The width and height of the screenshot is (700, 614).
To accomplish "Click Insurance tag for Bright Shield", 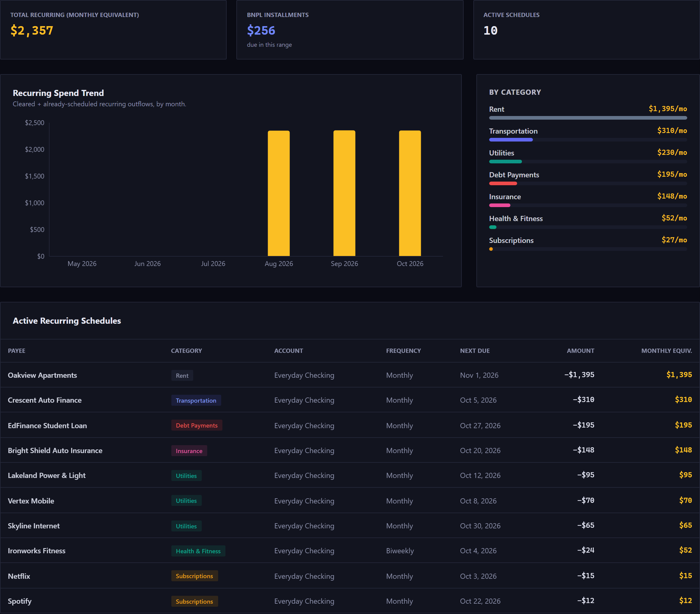I will [189, 451].
